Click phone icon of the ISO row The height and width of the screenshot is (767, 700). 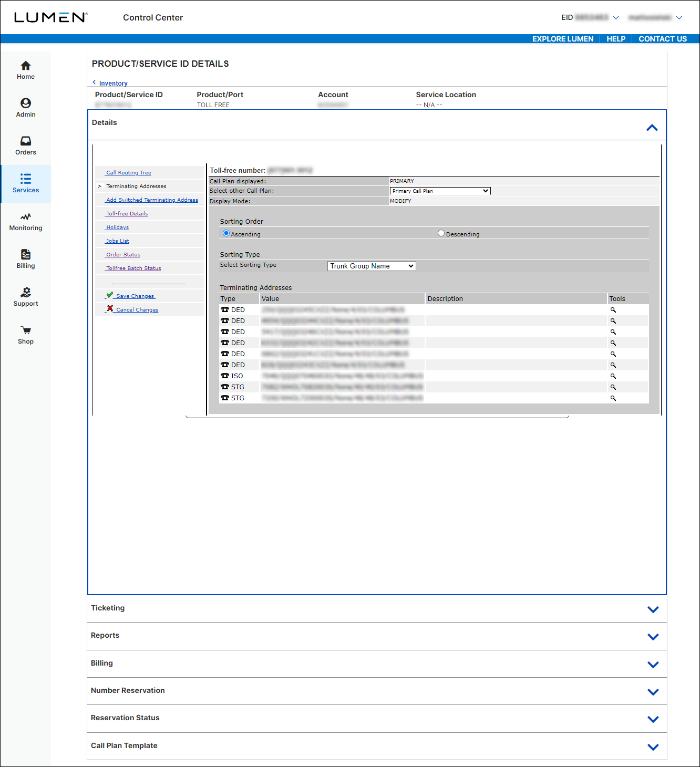coord(225,376)
